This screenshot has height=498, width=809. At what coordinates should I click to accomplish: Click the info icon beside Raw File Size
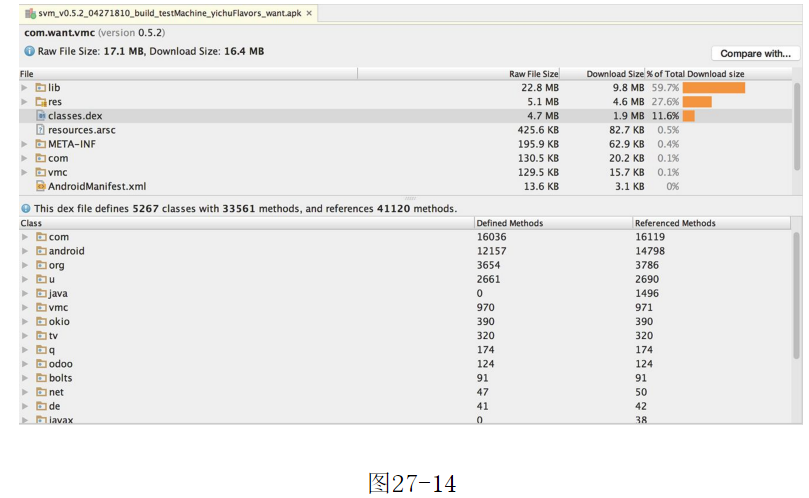coord(29,51)
